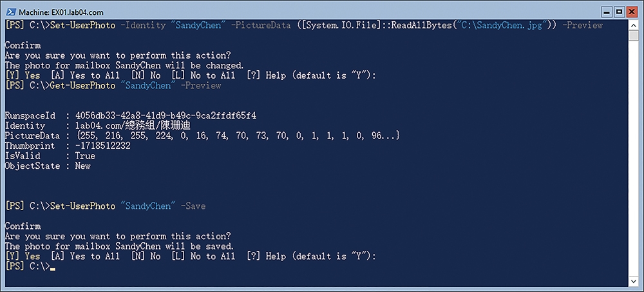Click the "photo will be saved" message
The height and width of the screenshot is (292, 644).
(x=120, y=246)
